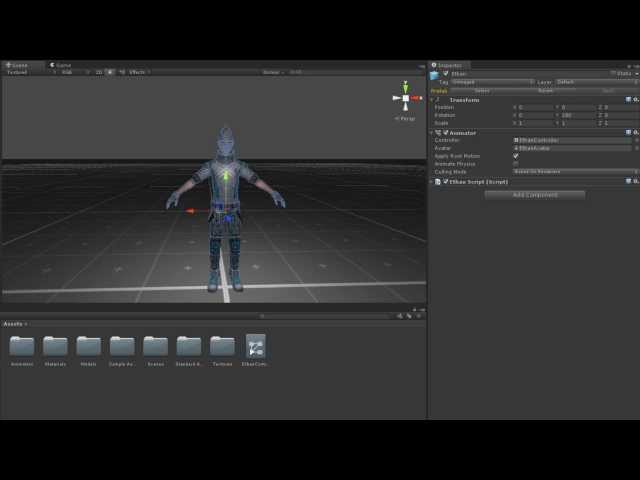The height and width of the screenshot is (480, 640).
Task: Collapse the Transform component section
Action: (433, 100)
